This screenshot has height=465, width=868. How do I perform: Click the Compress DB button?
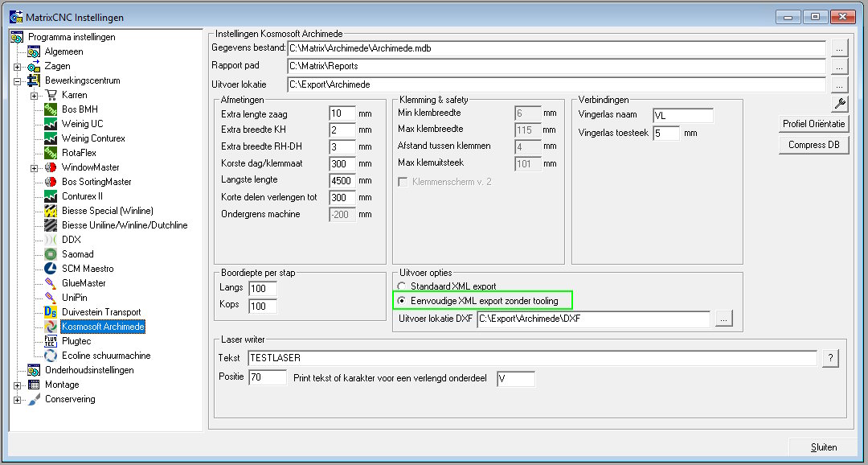(x=813, y=145)
